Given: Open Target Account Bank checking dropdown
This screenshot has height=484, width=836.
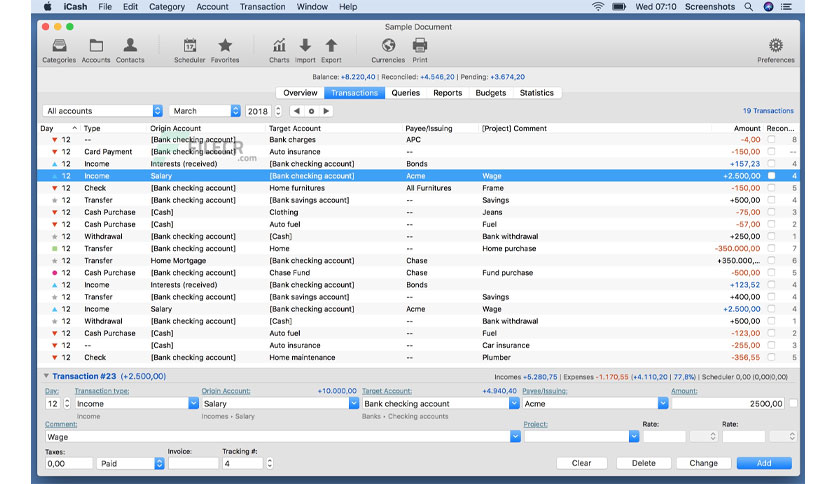Looking at the screenshot, I should [x=514, y=404].
